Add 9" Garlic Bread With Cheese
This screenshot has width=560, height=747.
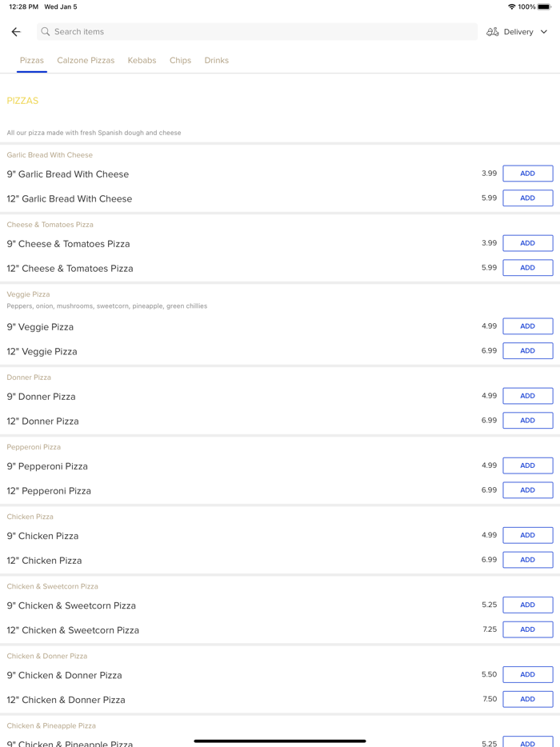(x=527, y=174)
